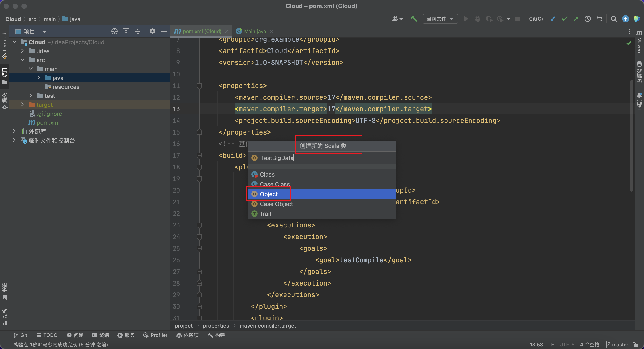Click Git push arrow icon
The width and height of the screenshot is (644, 349).
tap(576, 19)
